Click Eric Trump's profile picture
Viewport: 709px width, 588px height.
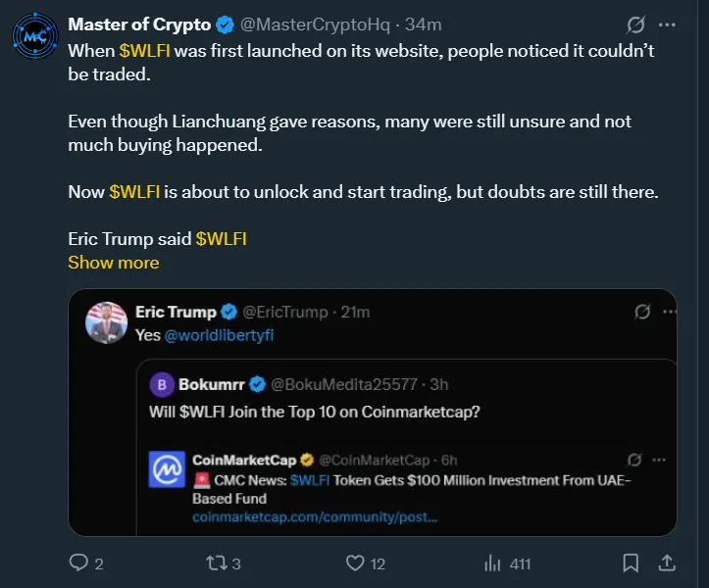pos(106,322)
